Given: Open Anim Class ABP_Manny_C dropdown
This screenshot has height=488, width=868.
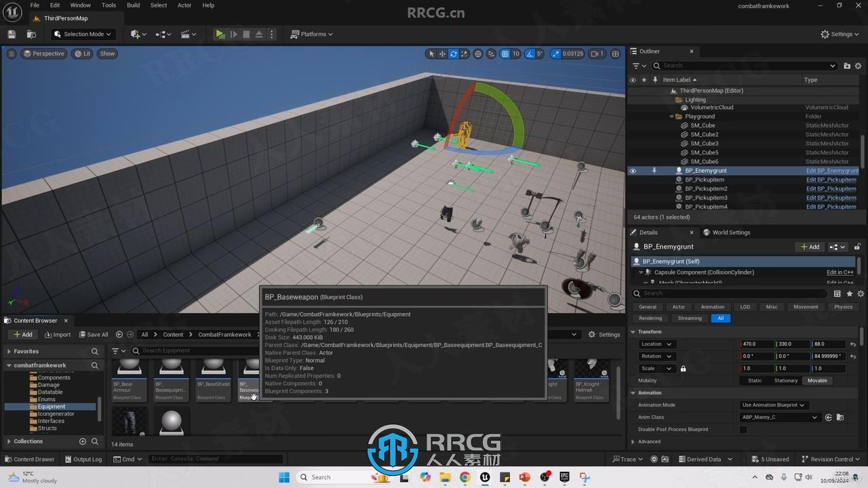Looking at the screenshot, I should click(x=781, y=418).
